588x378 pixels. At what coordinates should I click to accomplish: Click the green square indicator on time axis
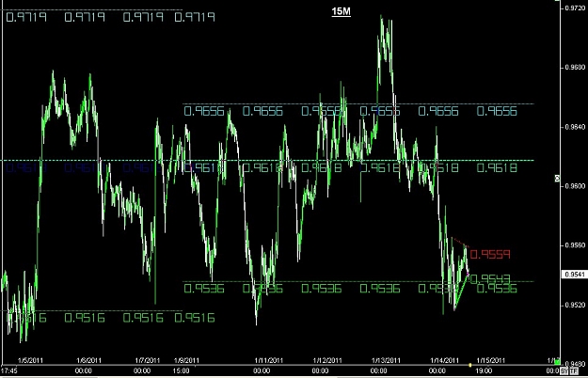pyautogui.click(x=557, y=363)
